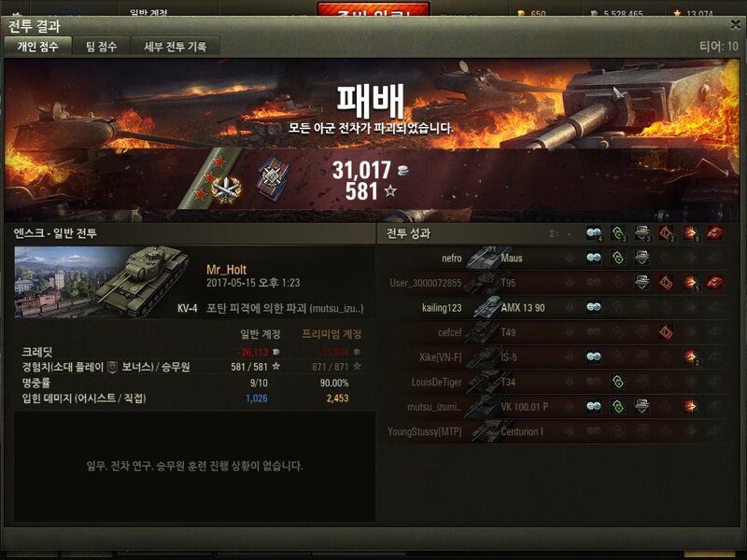The width and height of the screenshot is (747, 560).
Task: Select the 개인 점수 tab
Action: (x=37, y=46)
